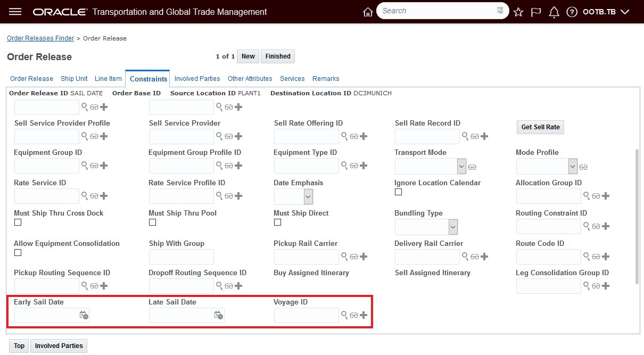Open the hamburger navigation menu
644x355 pixels.
click(x=15, y=12)
